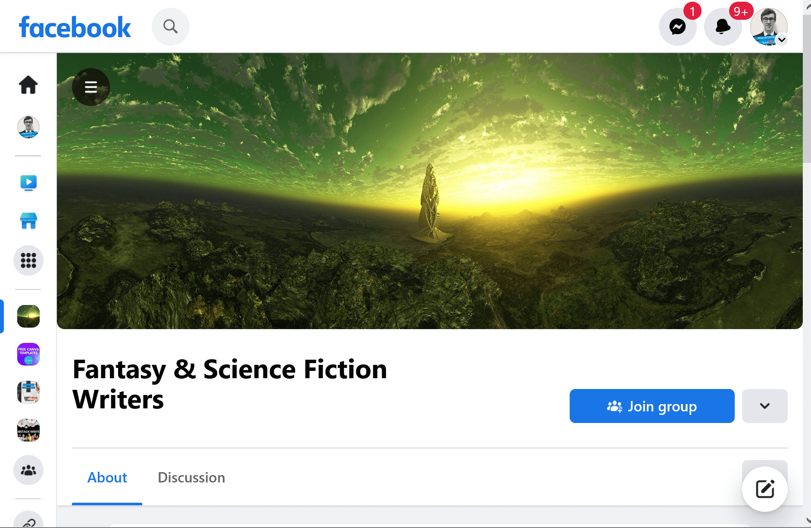Open the Marketplace storefront icon
This screenshot has width=811, height=532.
[x=28, y=221]
